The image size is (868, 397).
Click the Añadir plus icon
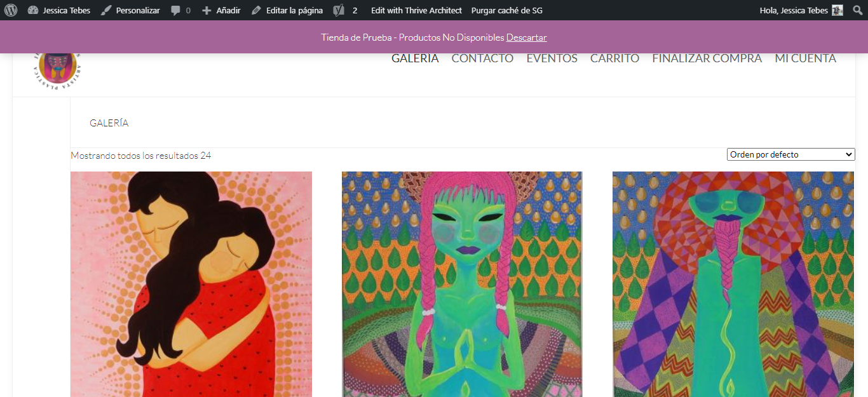[x=207, y=10]
